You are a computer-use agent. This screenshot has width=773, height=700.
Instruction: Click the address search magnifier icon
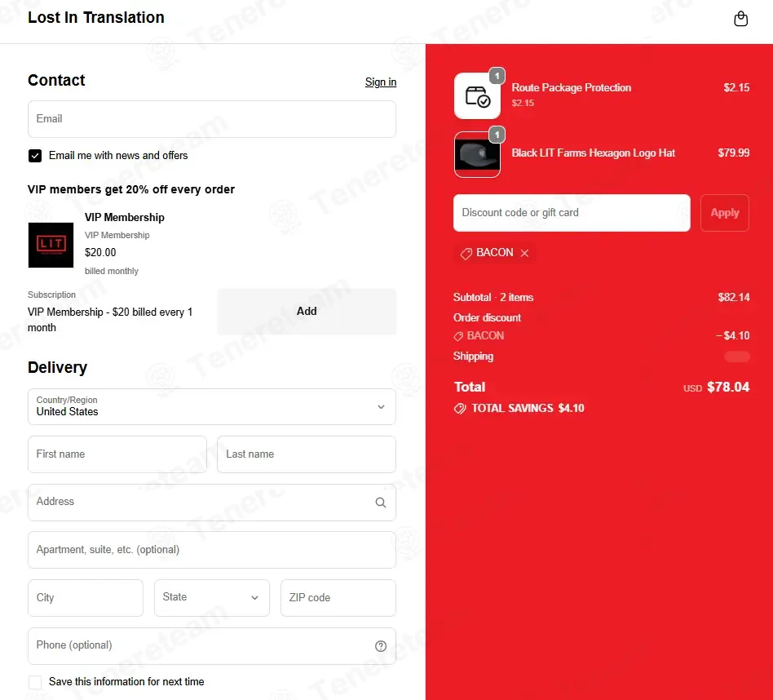(381, 503)
